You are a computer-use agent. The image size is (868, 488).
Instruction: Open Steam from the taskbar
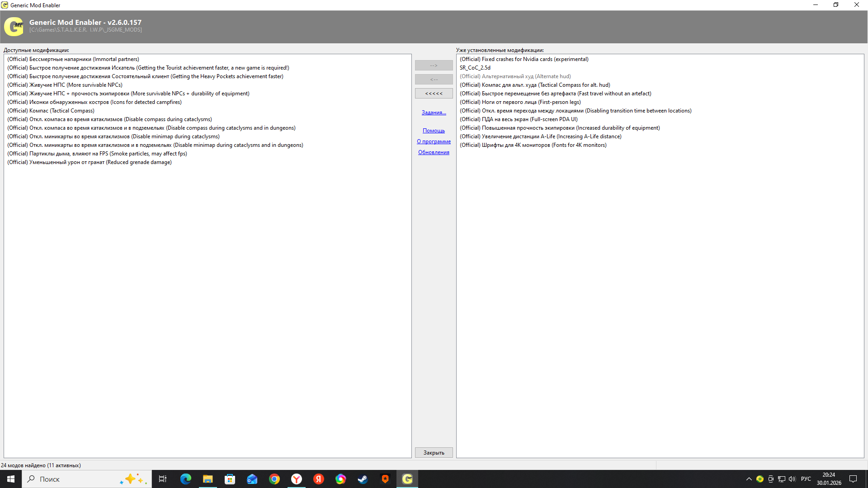[x=363, y=479]
